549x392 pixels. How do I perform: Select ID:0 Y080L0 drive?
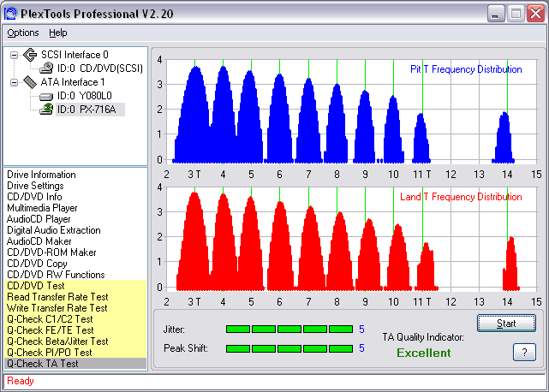click(85, 96)
